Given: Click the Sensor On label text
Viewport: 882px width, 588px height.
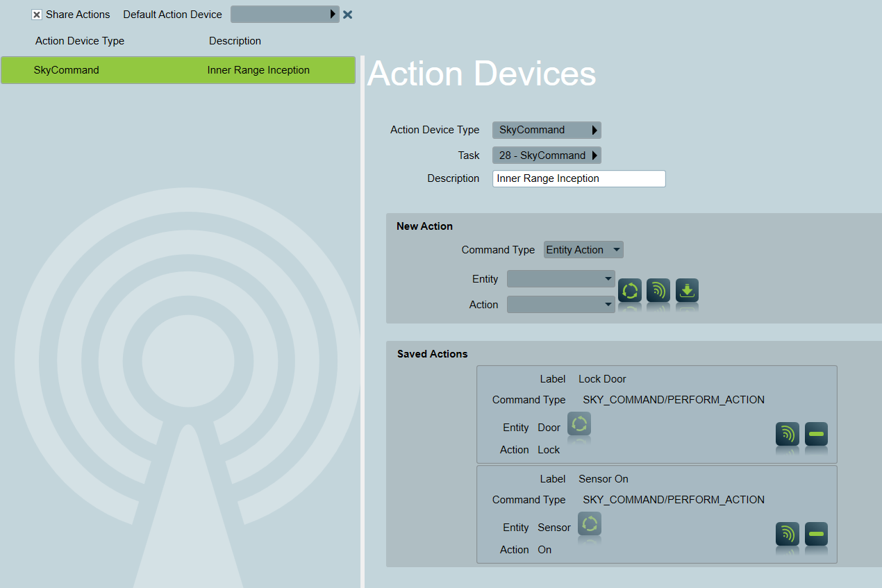Looking at the screenshot, I should [x=604, y=479].
